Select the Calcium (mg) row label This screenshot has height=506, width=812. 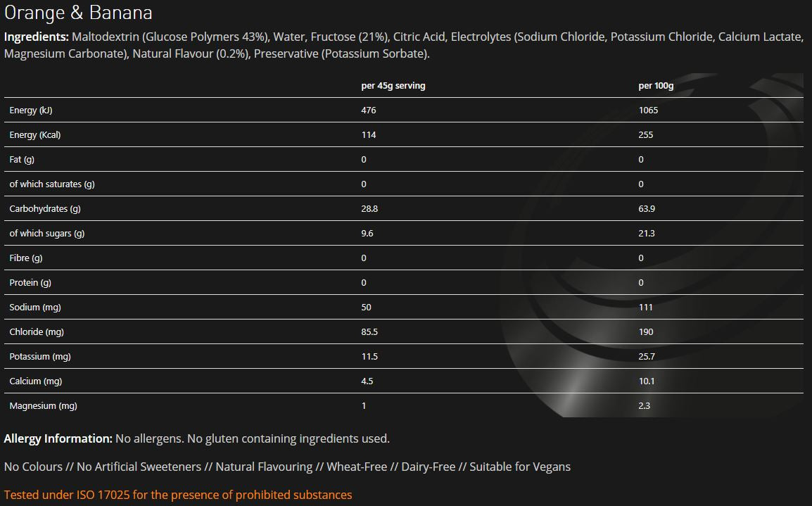[x=36, y=381]
